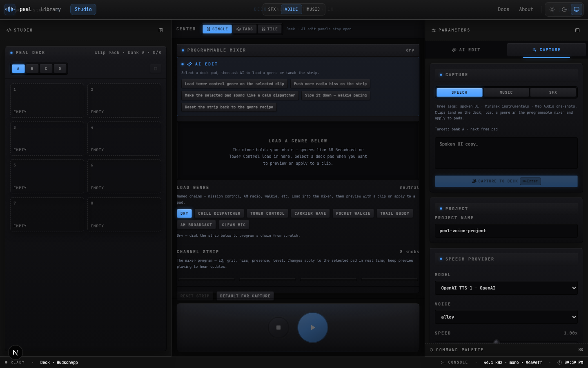
Task: Click the peal waveform logo icon
Action: [x=10, y=9]
